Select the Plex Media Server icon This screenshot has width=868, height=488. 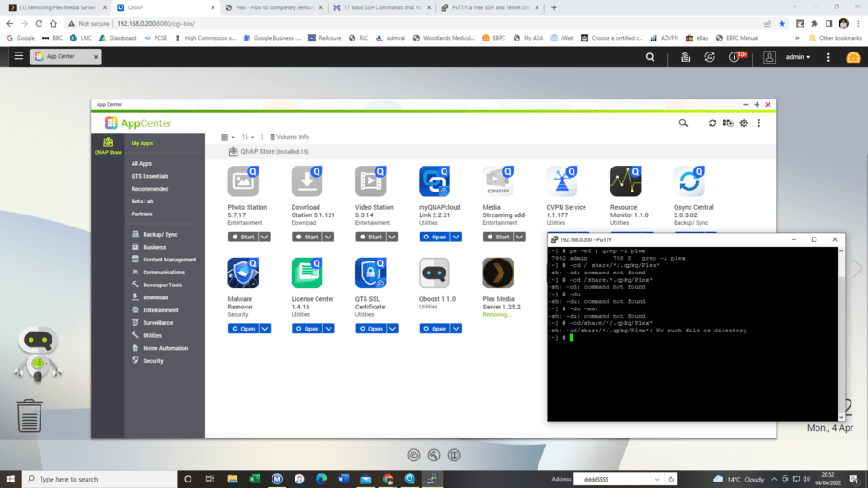click(498, 273)
